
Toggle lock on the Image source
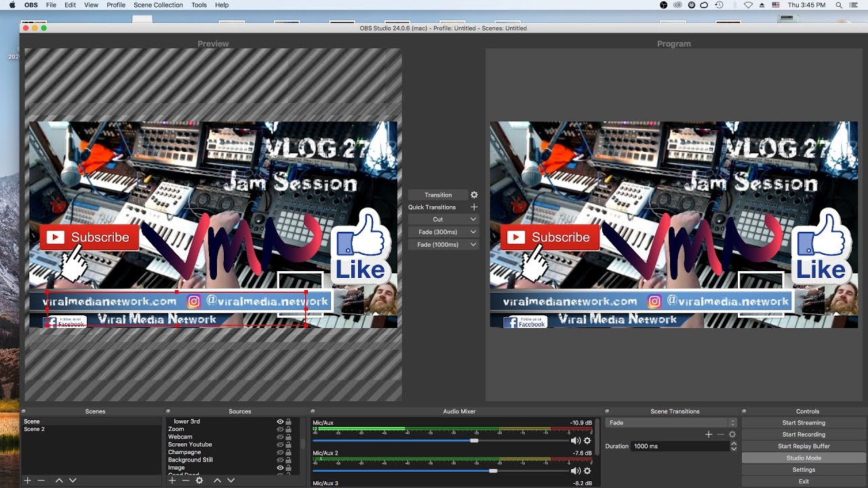[x=288, y=468]
